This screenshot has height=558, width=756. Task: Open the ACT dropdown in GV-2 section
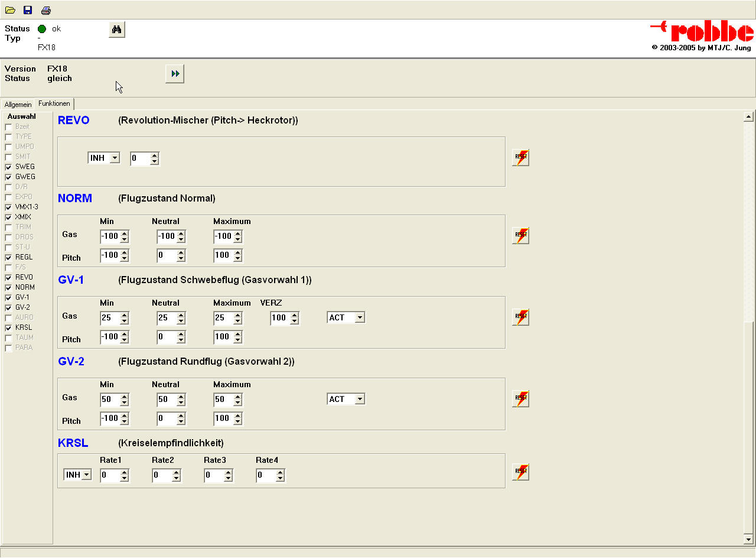(x=359, y=398)
